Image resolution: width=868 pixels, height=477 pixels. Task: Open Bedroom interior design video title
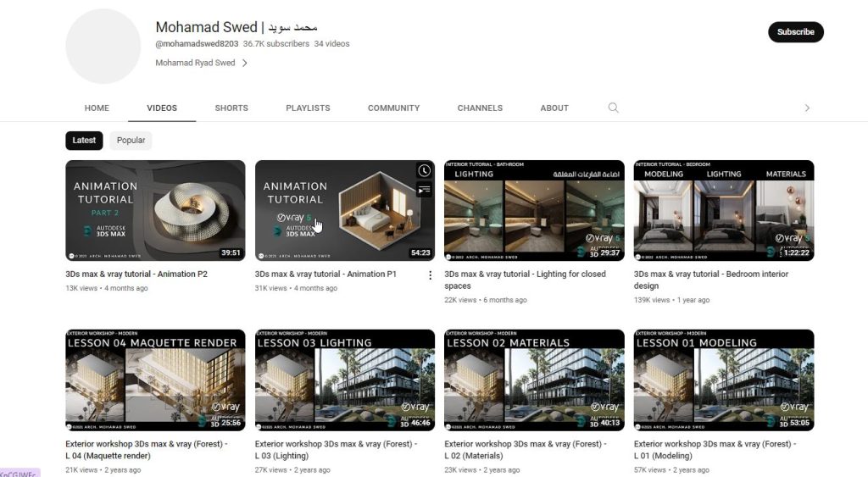(710, 275)
